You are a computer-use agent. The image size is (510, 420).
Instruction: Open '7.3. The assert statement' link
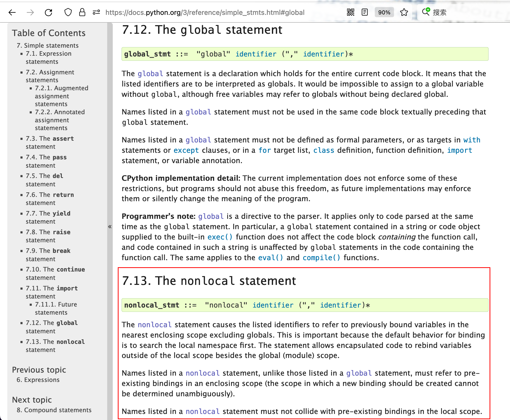pos(50,142)
